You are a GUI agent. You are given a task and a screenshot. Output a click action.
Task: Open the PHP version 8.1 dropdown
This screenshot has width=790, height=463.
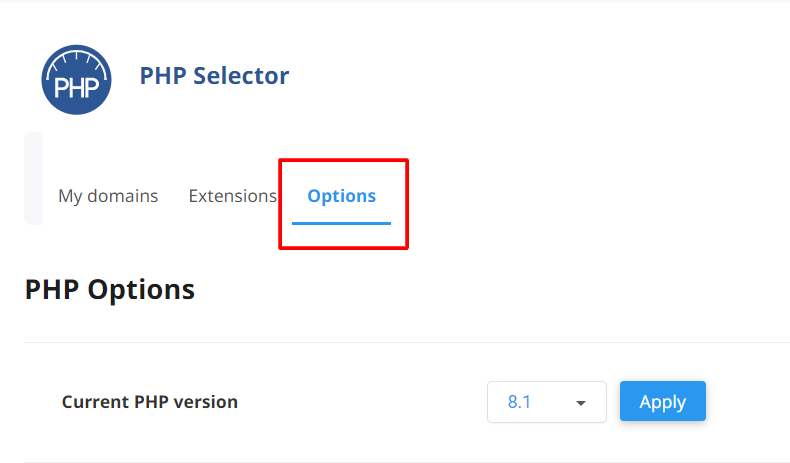(546, 402)
